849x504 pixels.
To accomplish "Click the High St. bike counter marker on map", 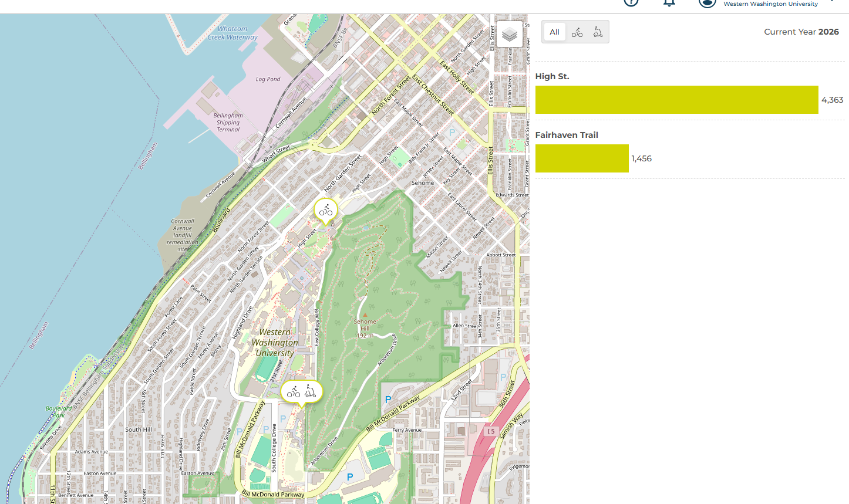I will (x=326, y=211).
